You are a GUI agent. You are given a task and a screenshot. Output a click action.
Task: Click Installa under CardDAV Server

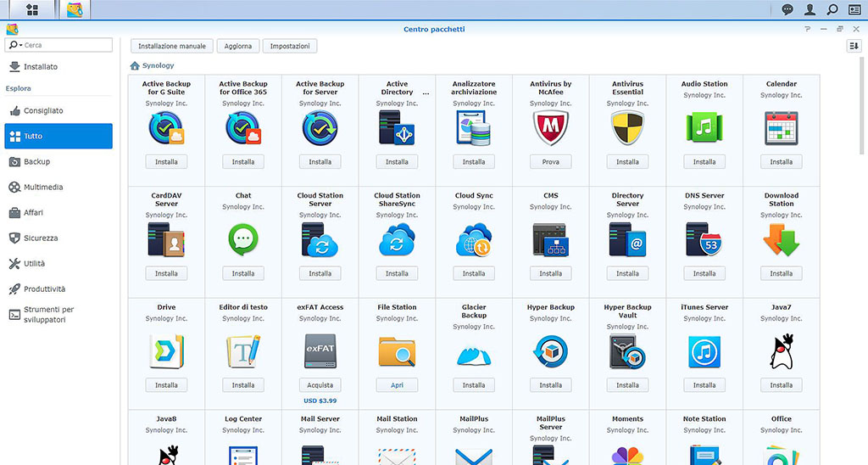[166, 273]
